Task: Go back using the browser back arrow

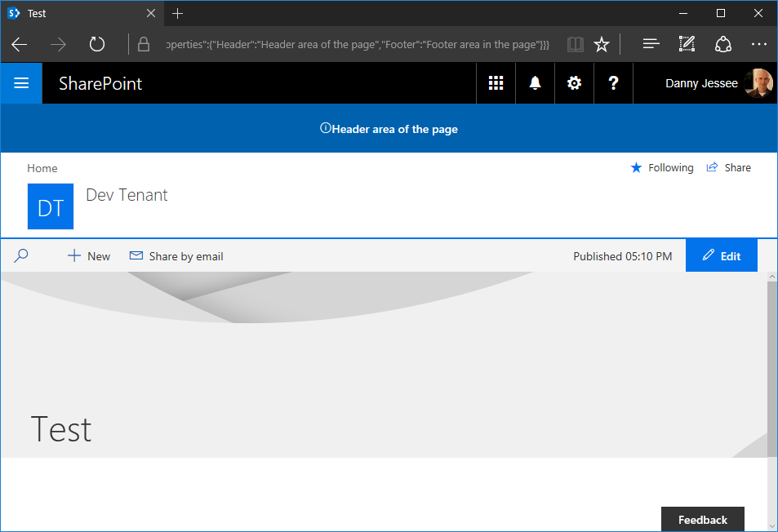Action: coord(20,45)
